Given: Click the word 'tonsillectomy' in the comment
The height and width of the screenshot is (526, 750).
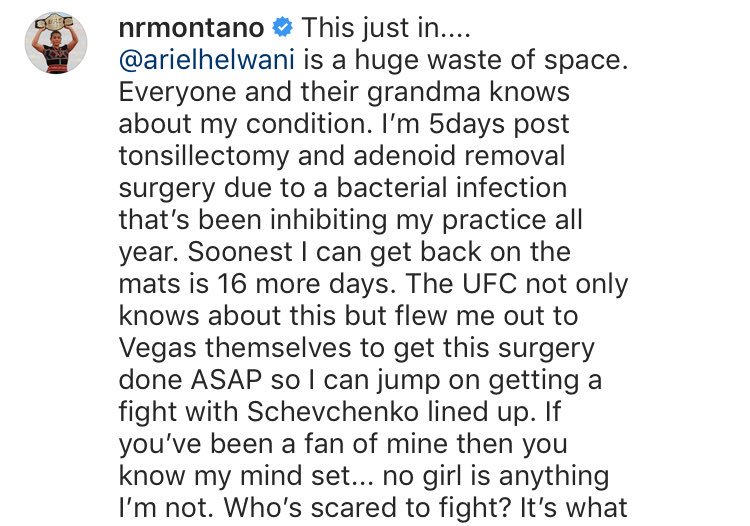Looking at the screenshot, I should click(203, 156).
